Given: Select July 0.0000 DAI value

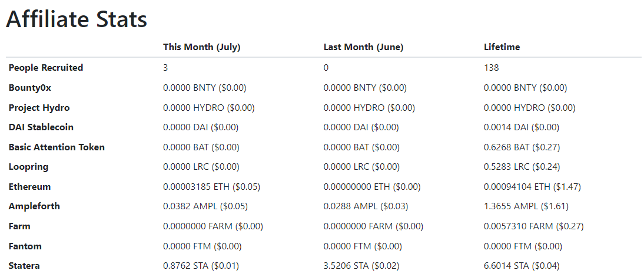Looking at the screenshot, I should coord(201,127).
